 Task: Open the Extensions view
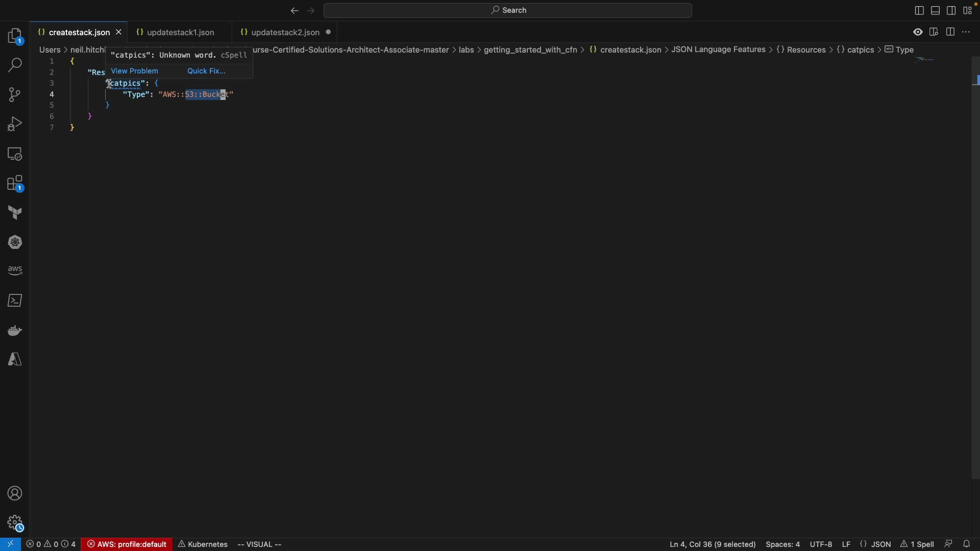coord(15,184)
